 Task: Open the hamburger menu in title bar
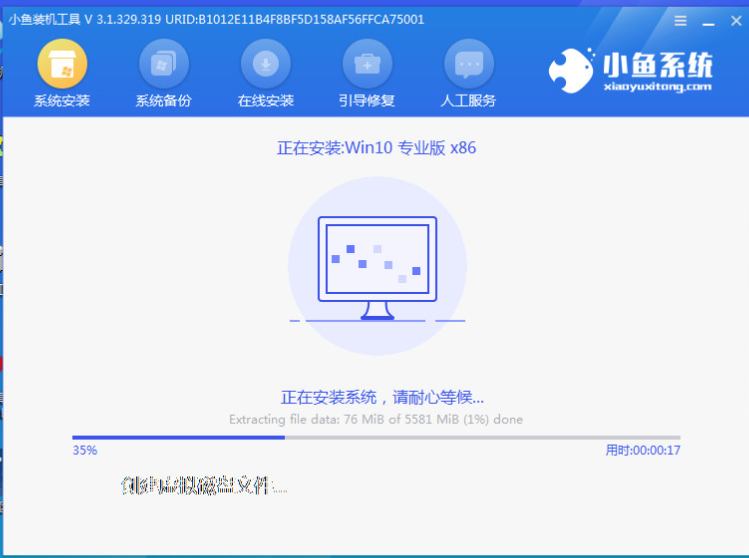tap(680, 20)
